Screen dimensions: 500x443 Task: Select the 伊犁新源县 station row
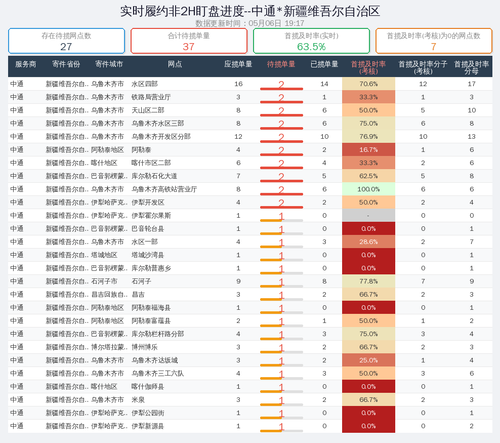pos(250,426)
